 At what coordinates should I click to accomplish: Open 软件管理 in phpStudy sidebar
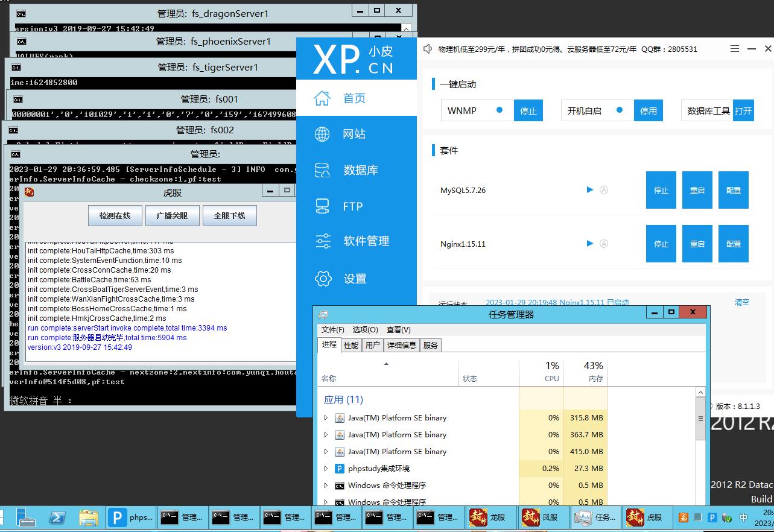pyautogui.click(x=356, y=241)
